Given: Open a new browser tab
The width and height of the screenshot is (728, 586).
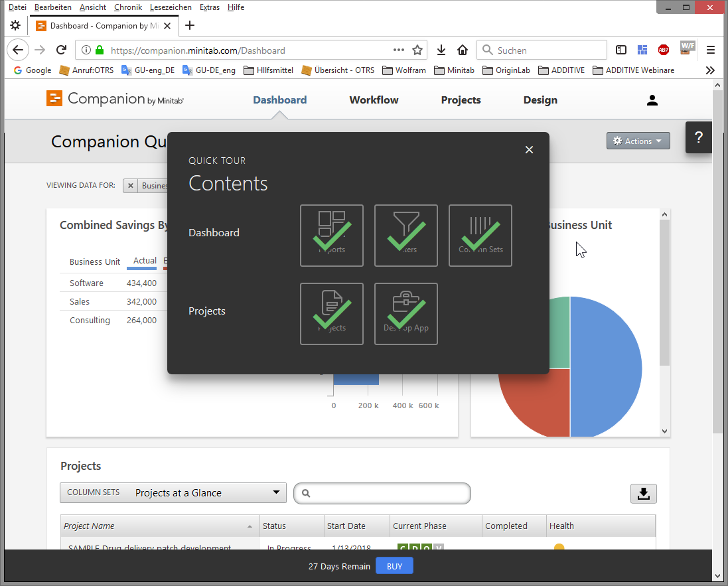Looking at the screenshot, I should tap(189, 25).
